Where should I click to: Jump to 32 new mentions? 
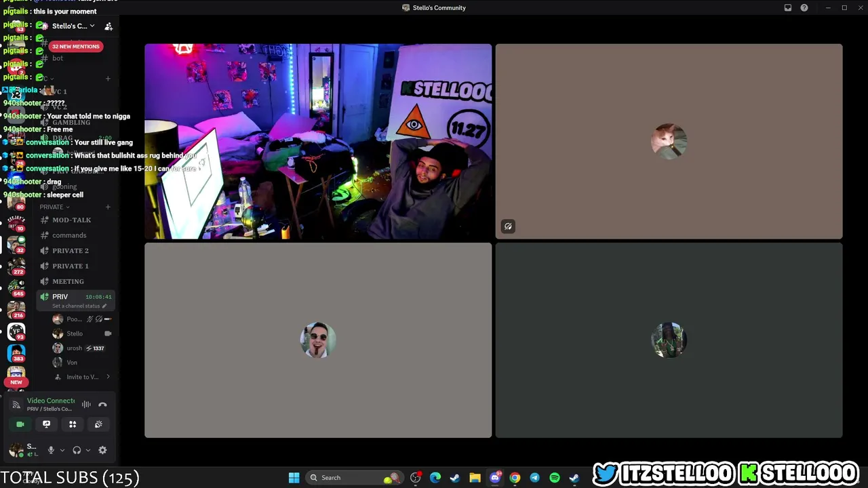pos(76,46)
